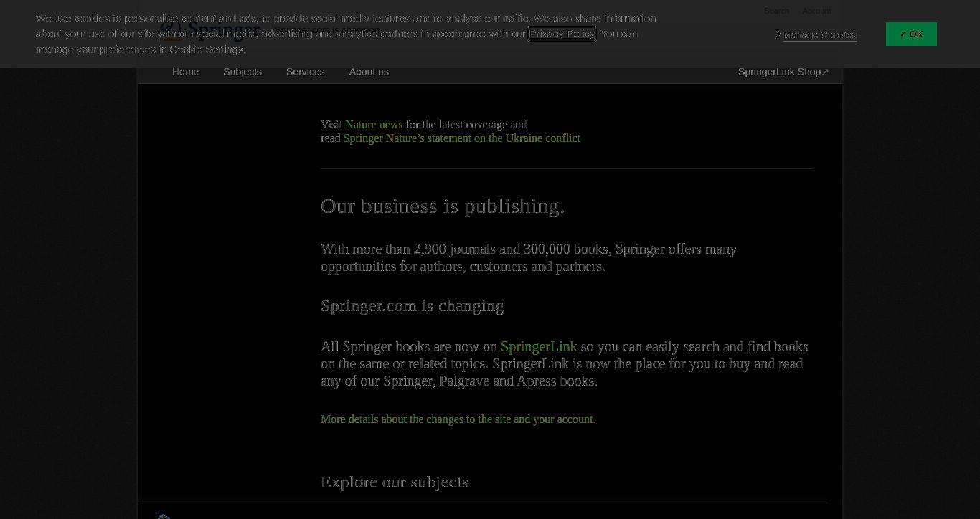
Task: Click the heading 'Explore our subjects'
Action: [395, 482]
